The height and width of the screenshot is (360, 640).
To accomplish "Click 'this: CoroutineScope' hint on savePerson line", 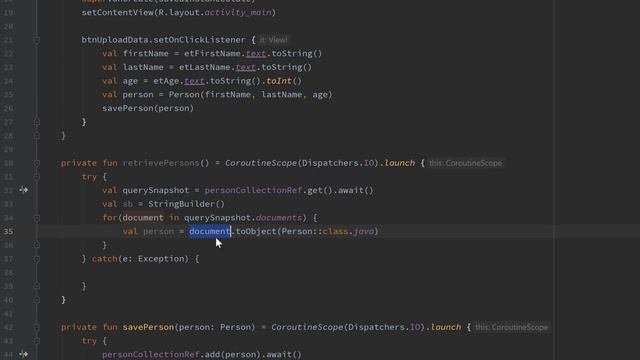I will click(511, 327).
